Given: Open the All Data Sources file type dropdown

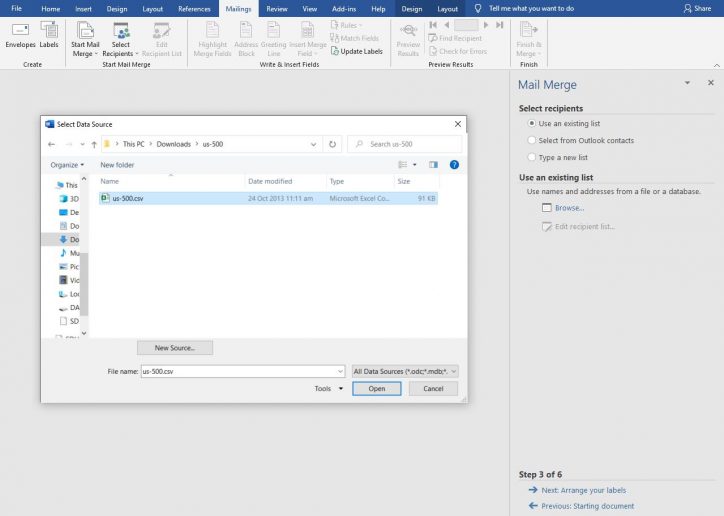Looking at the screenshot, I should [x=405, y=371].
